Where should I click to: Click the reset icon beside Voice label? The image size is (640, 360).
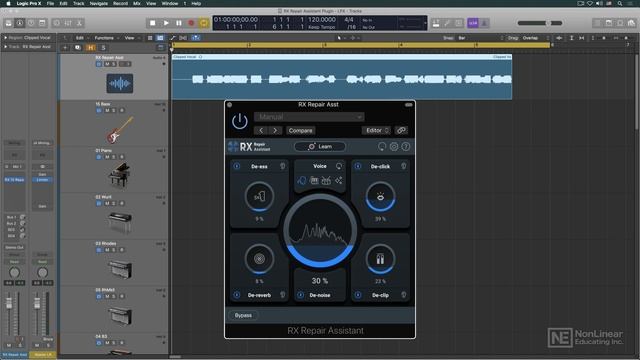pyautogui.click(x=339, y=166)
